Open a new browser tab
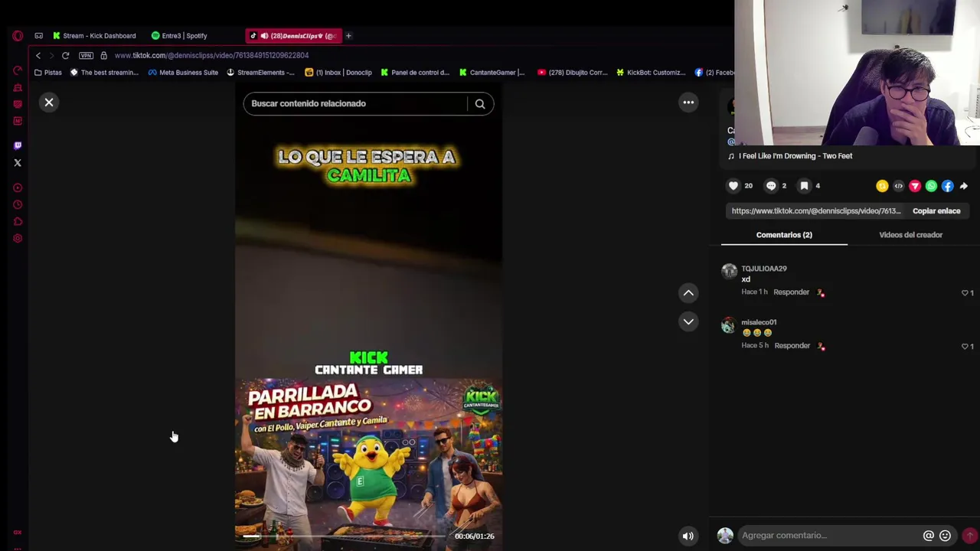This screenshot has height=551, width=980. point(348,36)
